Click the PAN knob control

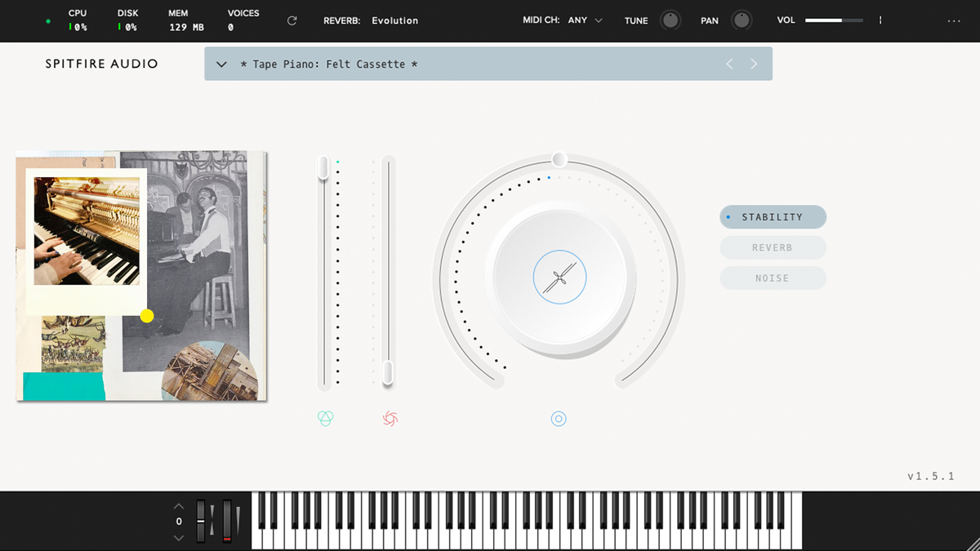point(741,20)
